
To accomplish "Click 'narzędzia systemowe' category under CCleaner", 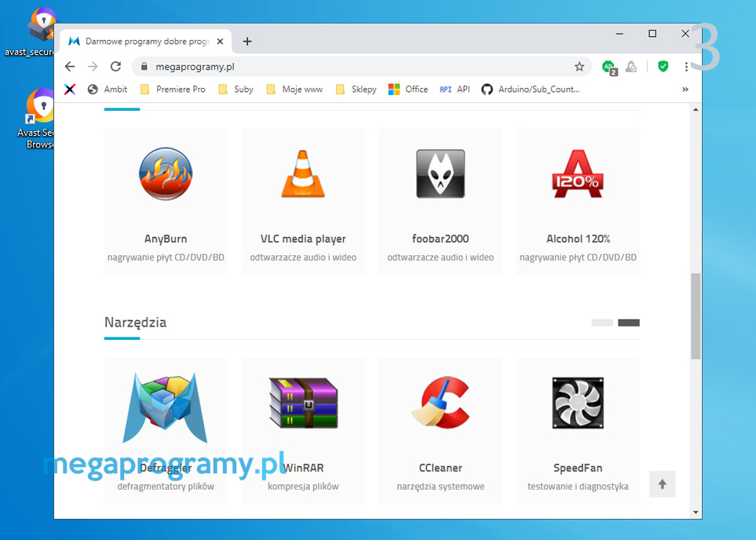I will tap(440, 487).
